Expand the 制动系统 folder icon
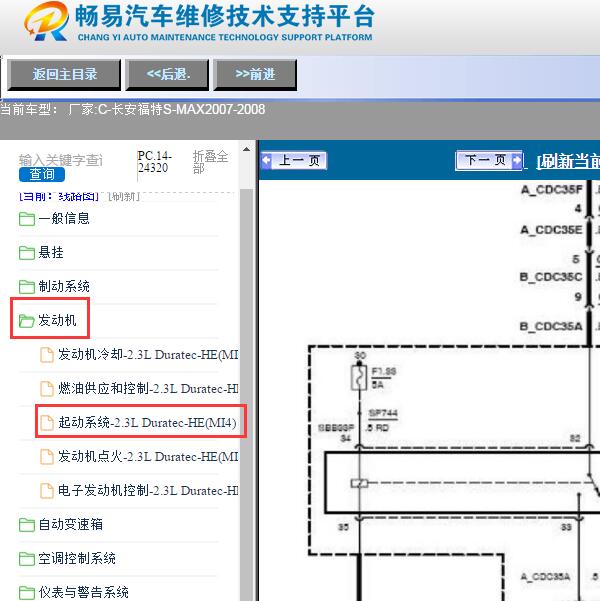This screenshot has width=600, height=601. click(x=26, y=287)
